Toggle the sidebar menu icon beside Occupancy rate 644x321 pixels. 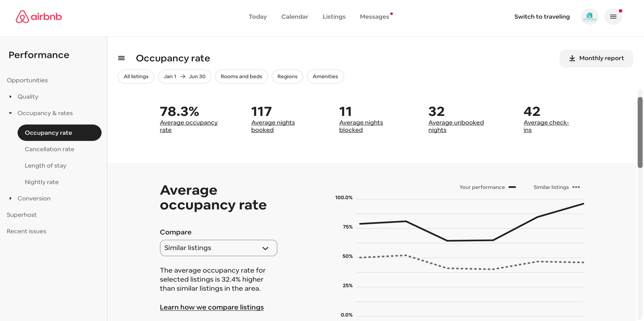click(x=121, y=58)
